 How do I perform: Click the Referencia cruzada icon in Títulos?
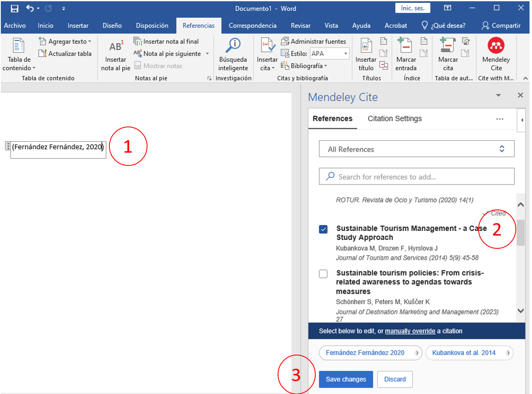[x=384, y=65]
